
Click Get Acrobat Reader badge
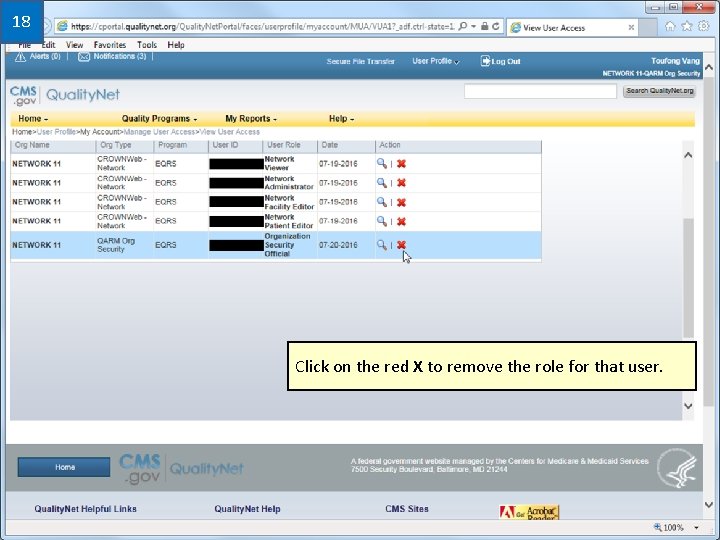tap(529, 512)
